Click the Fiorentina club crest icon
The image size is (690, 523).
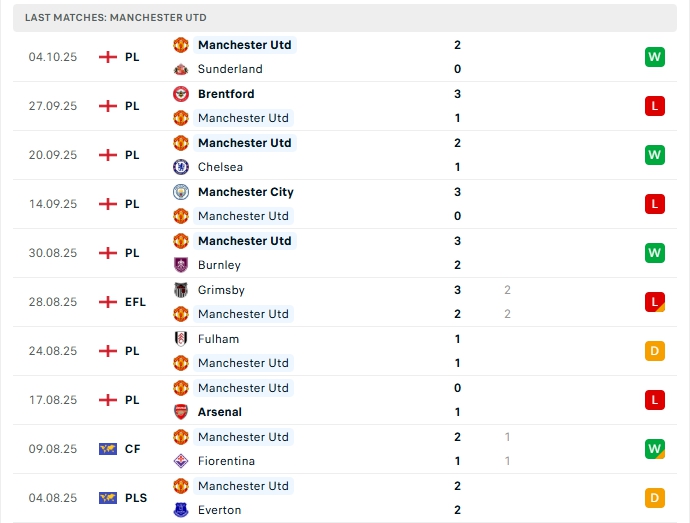[x=181, y=461]
